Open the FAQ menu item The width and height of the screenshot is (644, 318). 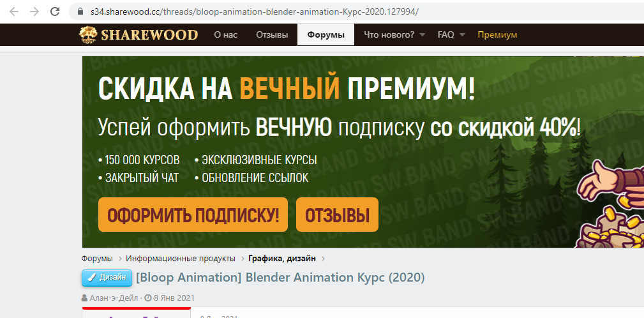[446, 35]
